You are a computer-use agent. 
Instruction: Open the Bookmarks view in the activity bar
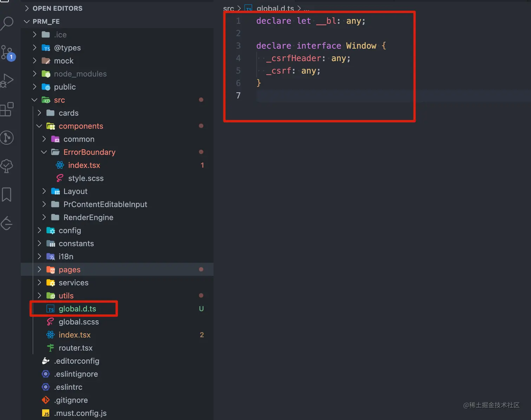point(7,194)
